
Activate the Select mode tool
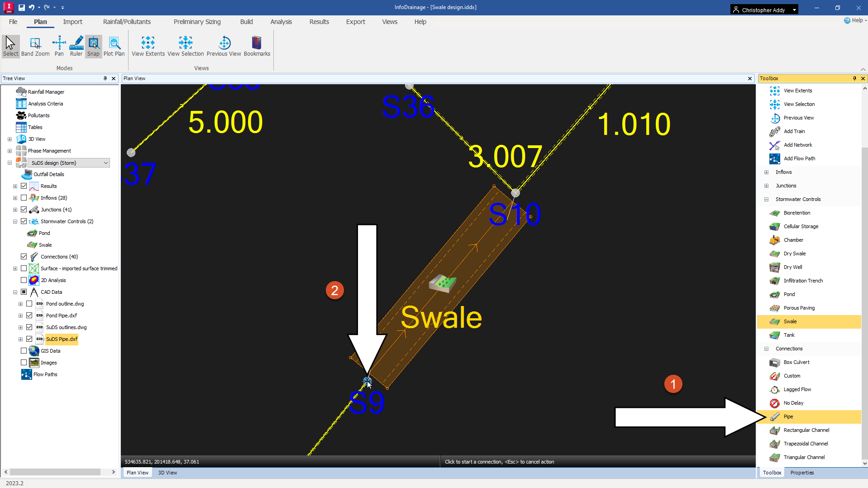click(x=11, y=46)
